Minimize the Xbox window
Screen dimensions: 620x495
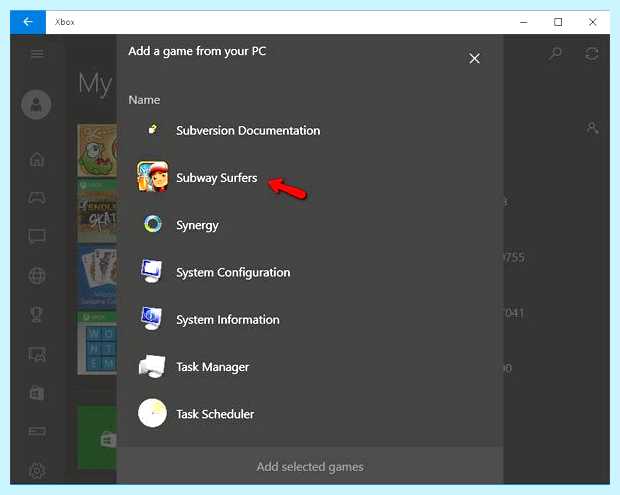tap(524, 22)
